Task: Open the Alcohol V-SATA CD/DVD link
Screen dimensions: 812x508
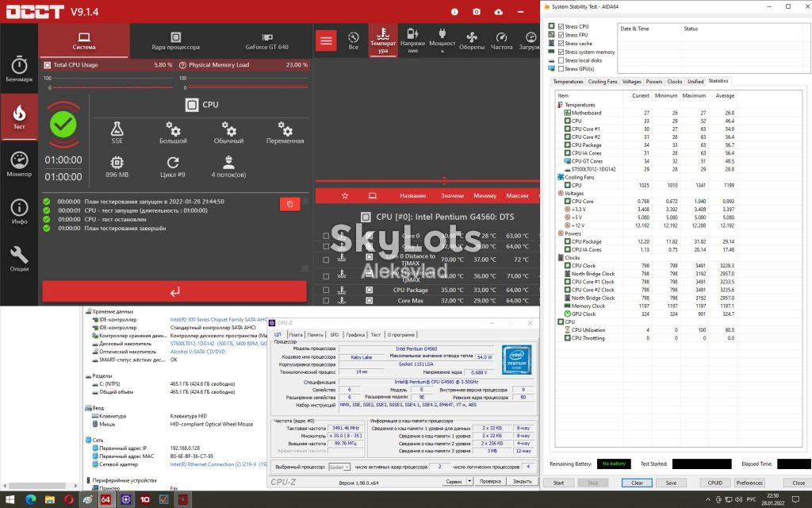Action: (x=197, y=352)
